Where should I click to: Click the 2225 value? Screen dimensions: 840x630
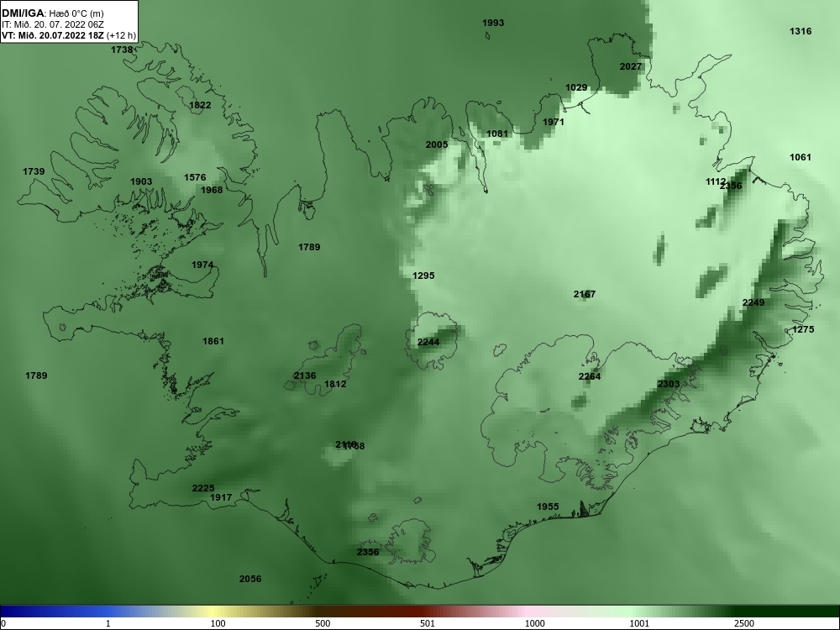203,488
